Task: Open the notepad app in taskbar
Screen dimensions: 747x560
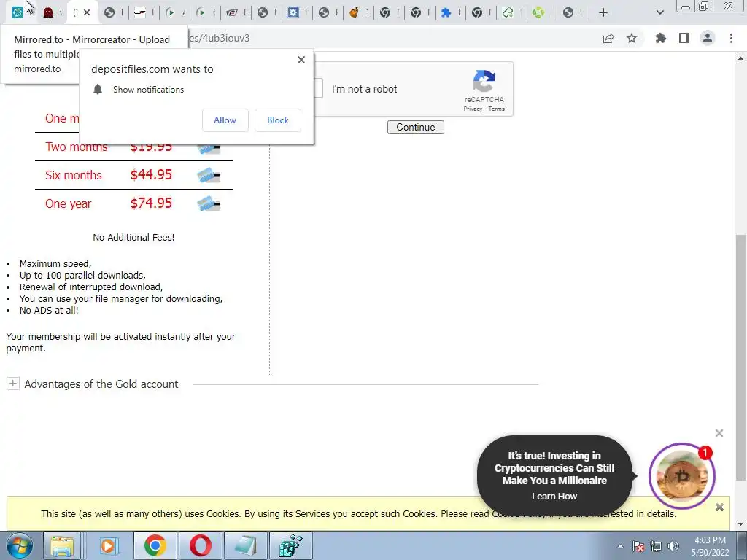Action: [x=246, y=546]
